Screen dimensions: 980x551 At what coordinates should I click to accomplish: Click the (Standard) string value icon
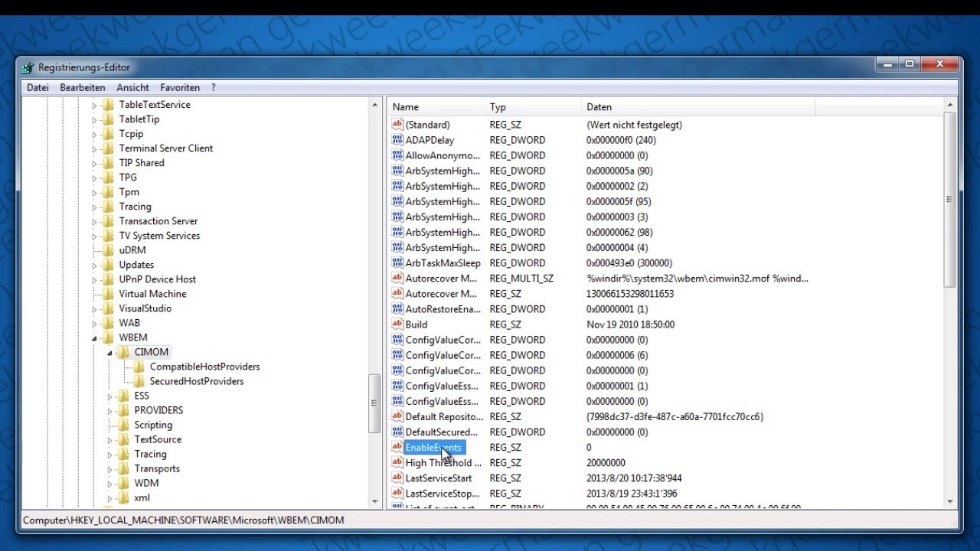397,125
